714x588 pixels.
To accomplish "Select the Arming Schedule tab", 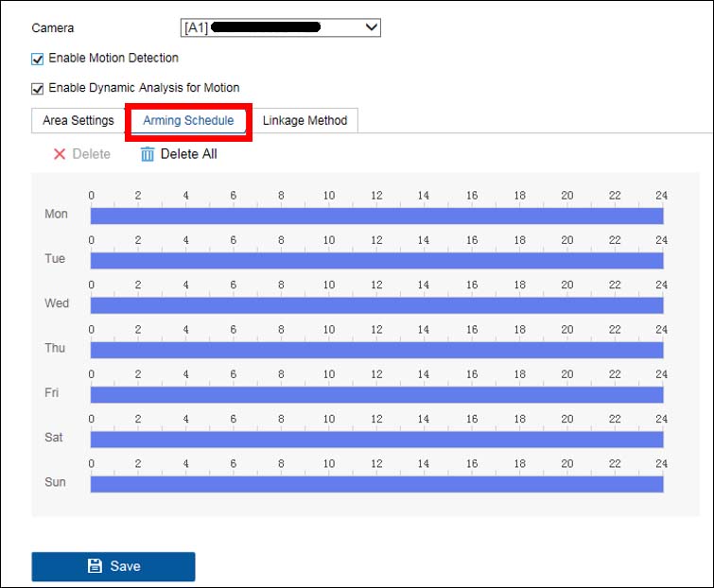I will (188, 121).
